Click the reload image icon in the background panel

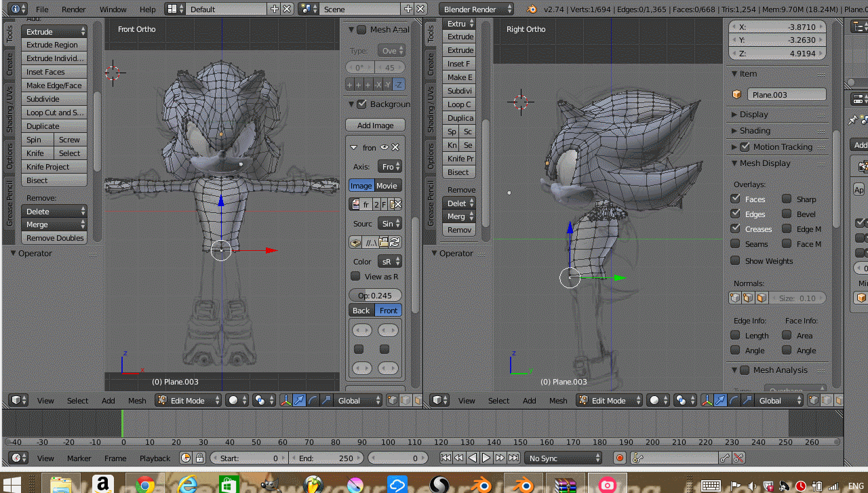tap(395, 242)
